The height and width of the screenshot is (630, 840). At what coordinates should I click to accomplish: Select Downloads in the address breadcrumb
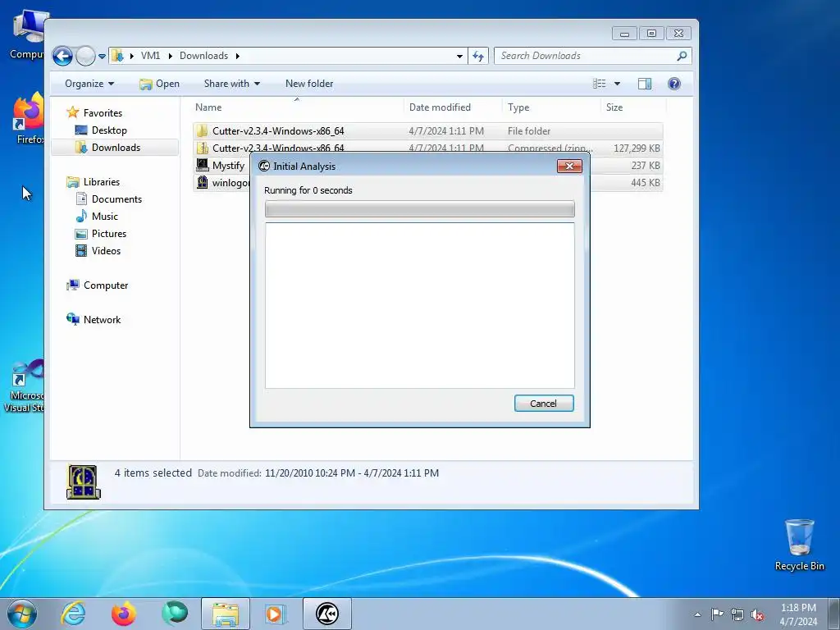(203, 56)
